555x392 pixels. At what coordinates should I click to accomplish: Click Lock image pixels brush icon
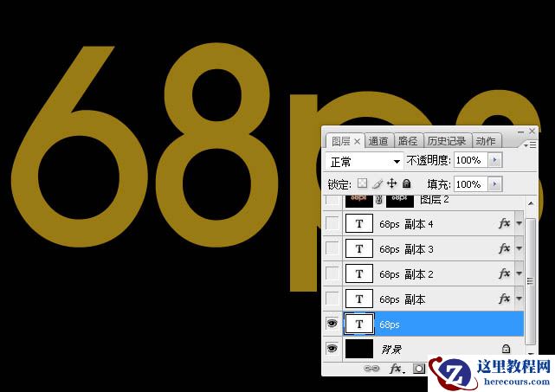click(x=378, y=183)
